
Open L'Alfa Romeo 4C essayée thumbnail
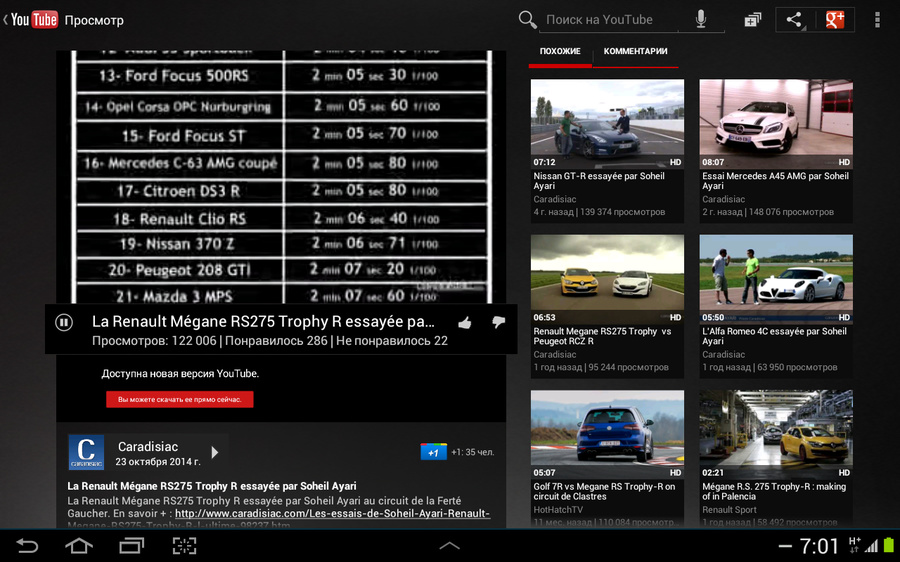776,279
